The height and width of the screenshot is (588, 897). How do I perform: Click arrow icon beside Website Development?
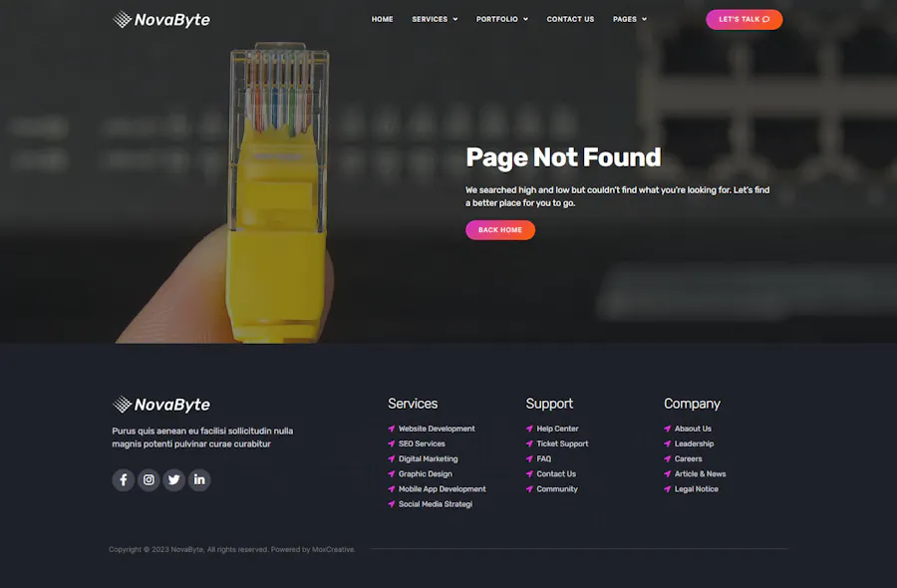(x=392, y=429)
